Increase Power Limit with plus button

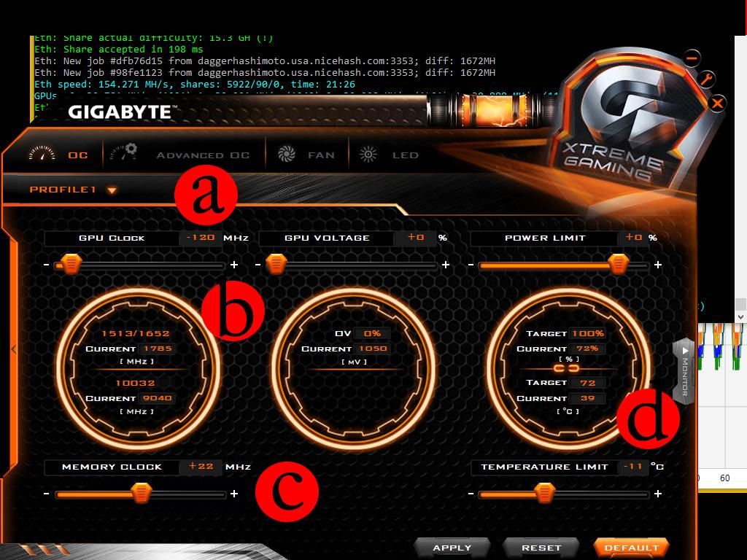click(x=658, y=265)
